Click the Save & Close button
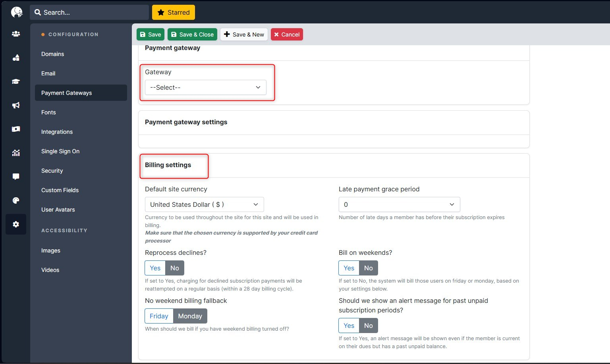Screen dimensions: 610x364 [x=192, y=35]
